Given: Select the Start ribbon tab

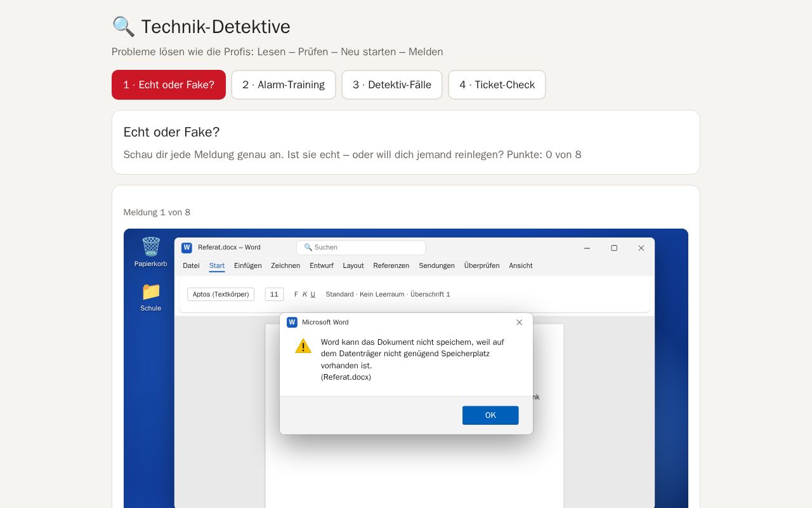Looking at the screenshot, I should (217, 265).
